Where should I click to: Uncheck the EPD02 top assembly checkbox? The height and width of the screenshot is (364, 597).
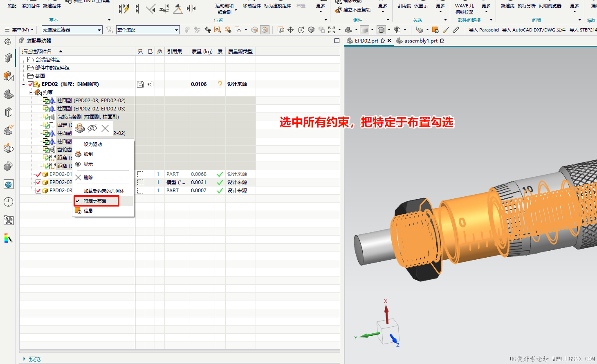pyautogui.click(x=31, y=84)
